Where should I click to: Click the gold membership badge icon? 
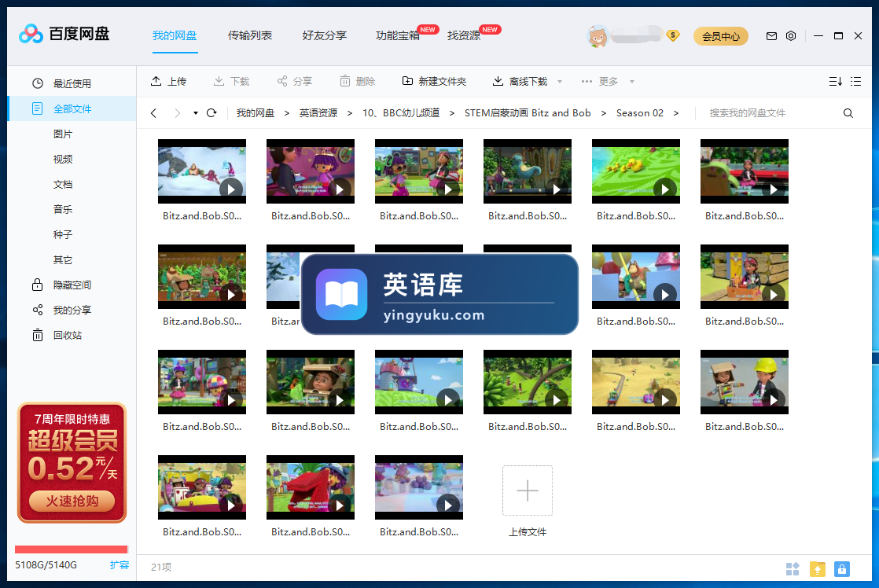point(673,35)
